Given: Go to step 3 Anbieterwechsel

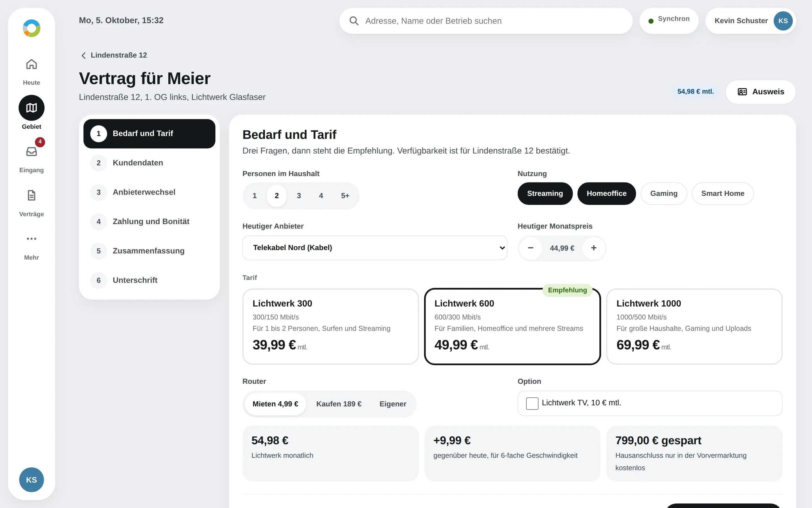Looking at the screenshot, I should click(x=149, y=192).
